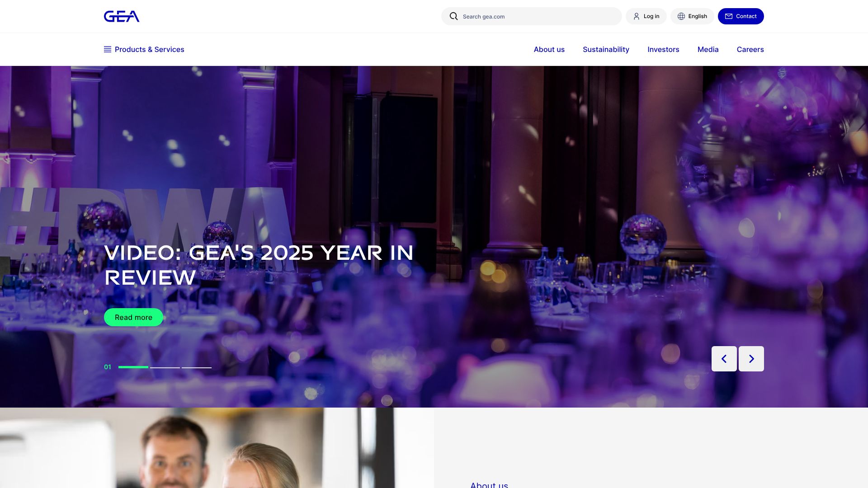The image size is (868, 488).
Task: Expand the About us navigation menu
Action: pyautogui.click(x=549, y=49)
